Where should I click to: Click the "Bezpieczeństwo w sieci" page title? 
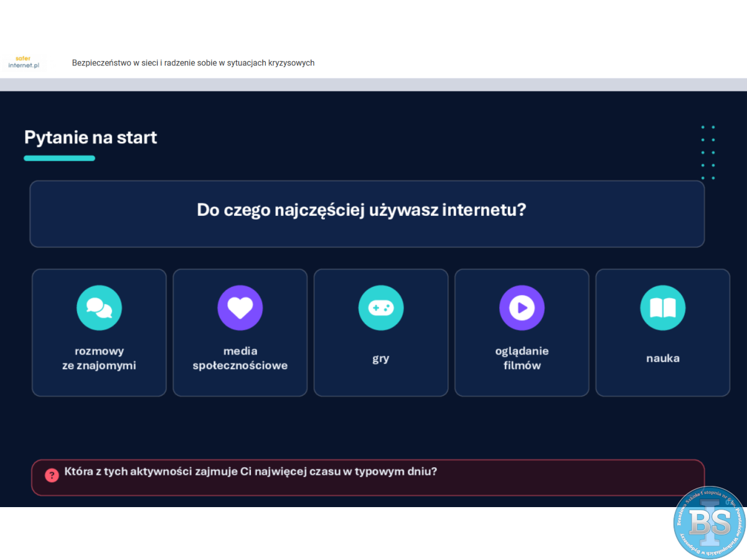point(193,63)
